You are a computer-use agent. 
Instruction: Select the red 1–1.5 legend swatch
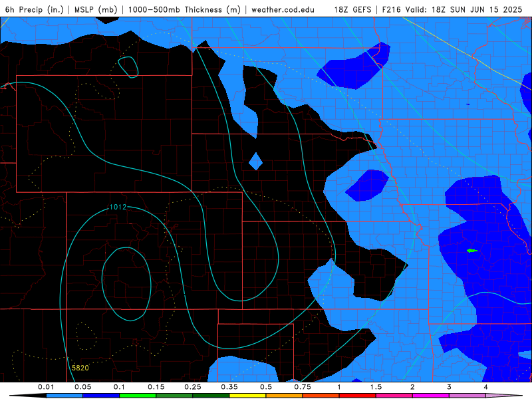click(x=358, y=396)
